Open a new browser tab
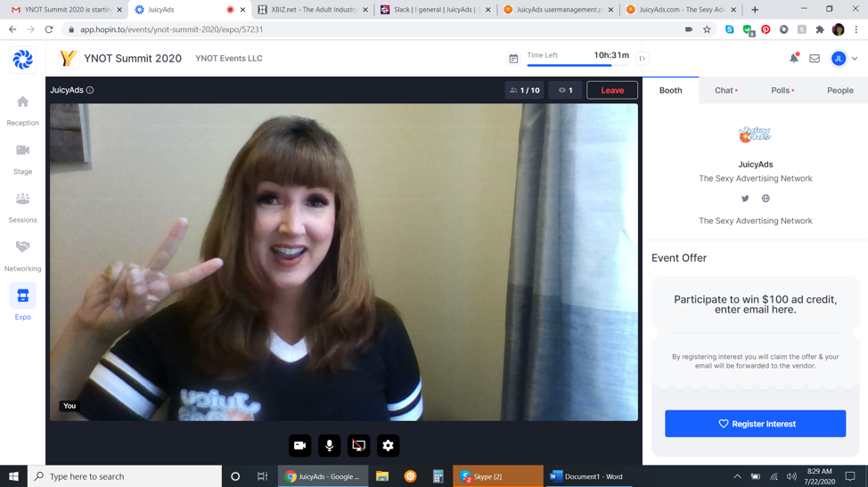 [755, 10]
